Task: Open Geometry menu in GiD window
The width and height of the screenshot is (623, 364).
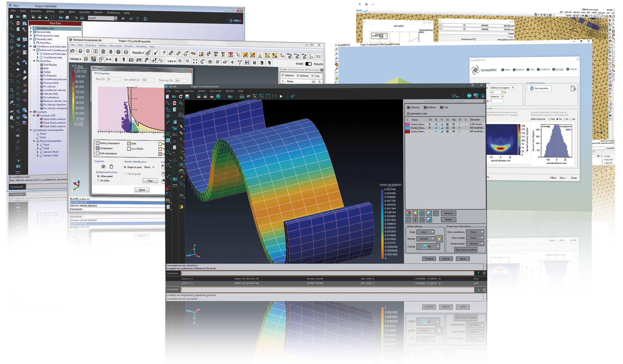Action: pyautogui.click(x=189, y=91)
